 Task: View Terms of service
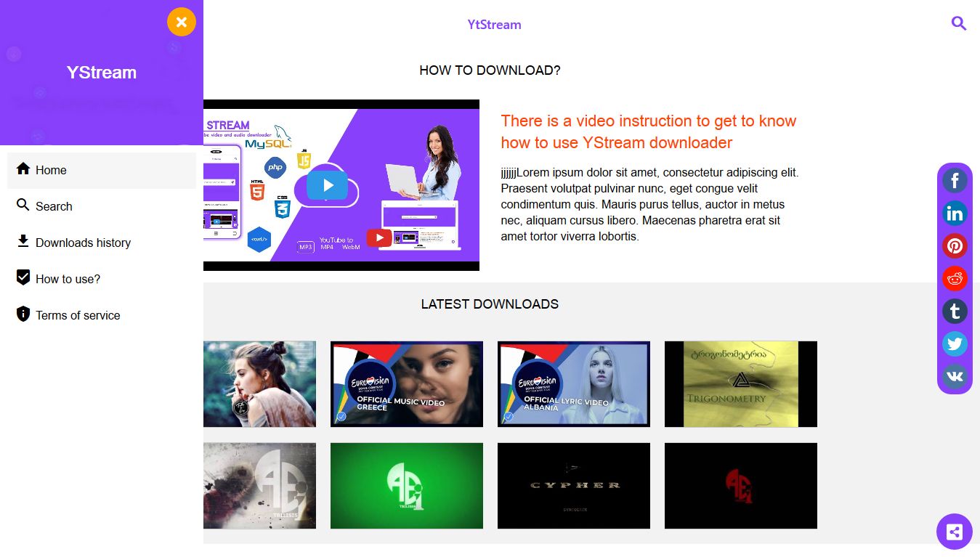[102, 316]
